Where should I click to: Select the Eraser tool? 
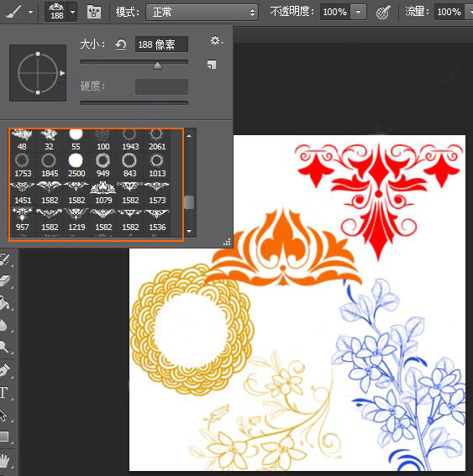[x=6, y=280]
